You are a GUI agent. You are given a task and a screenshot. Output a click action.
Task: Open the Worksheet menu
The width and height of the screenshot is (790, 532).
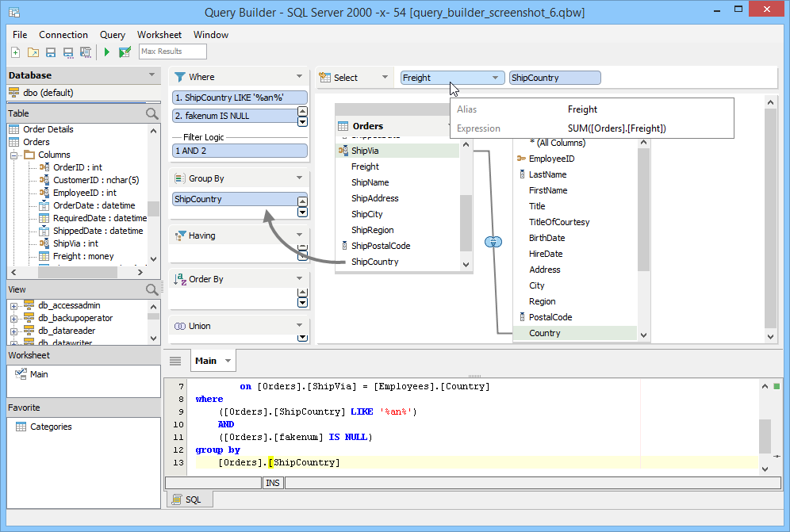(159, 35)
